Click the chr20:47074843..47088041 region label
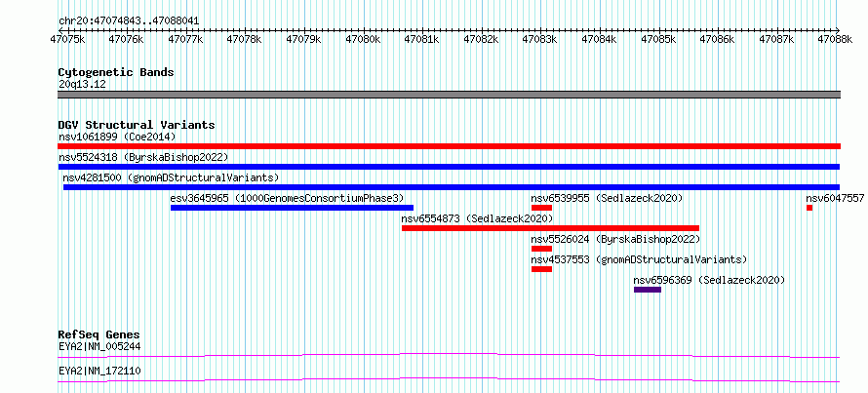This screenshot has width=868, height=393. (129, 21)
